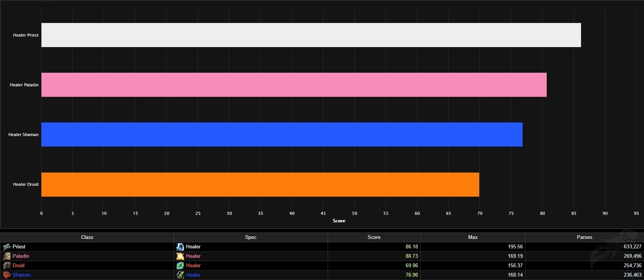Sort table by the Class column header
644x280 pixels.
(x=87, y=237)
